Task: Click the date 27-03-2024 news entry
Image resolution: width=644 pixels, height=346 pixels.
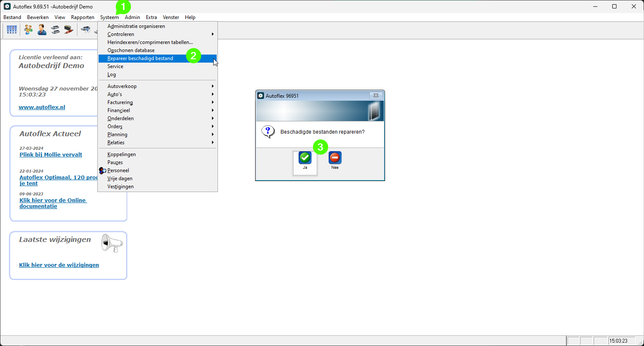Action: [31, 148]
